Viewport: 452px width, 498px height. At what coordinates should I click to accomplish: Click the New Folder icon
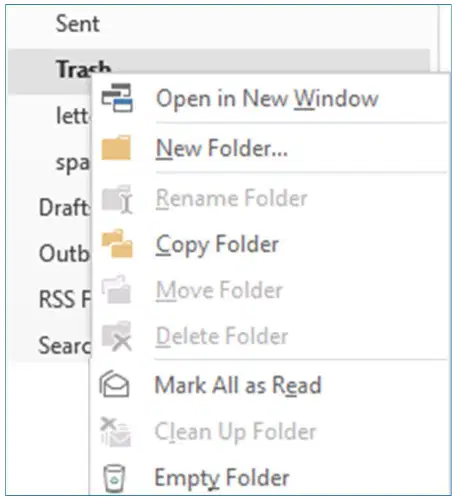[x=116, y=147]
